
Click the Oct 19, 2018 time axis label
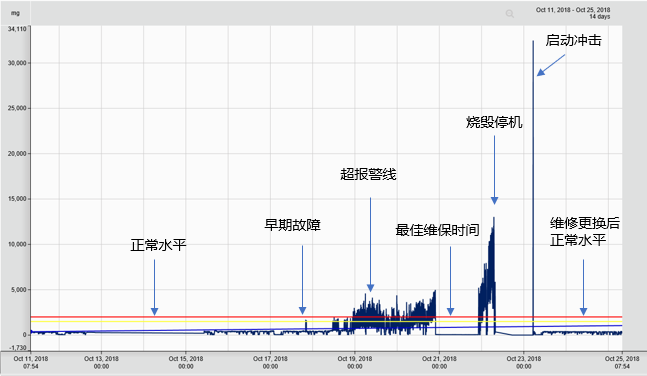(354, 362)
